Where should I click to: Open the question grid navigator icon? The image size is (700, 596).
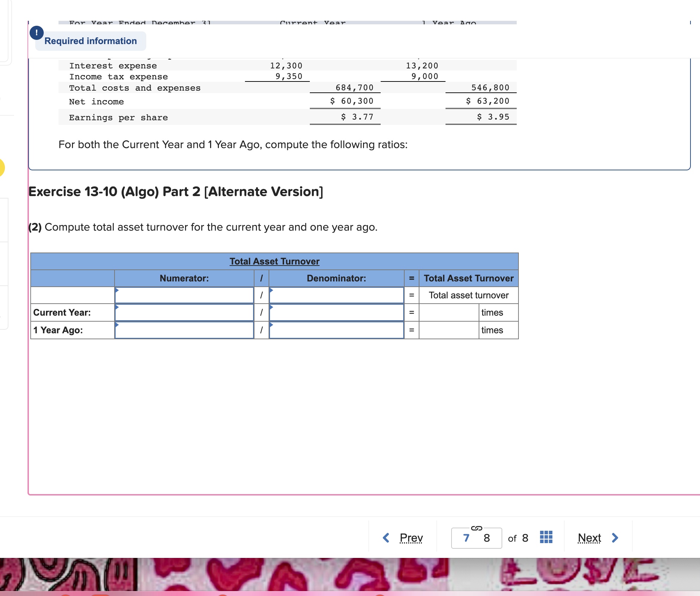546,537
